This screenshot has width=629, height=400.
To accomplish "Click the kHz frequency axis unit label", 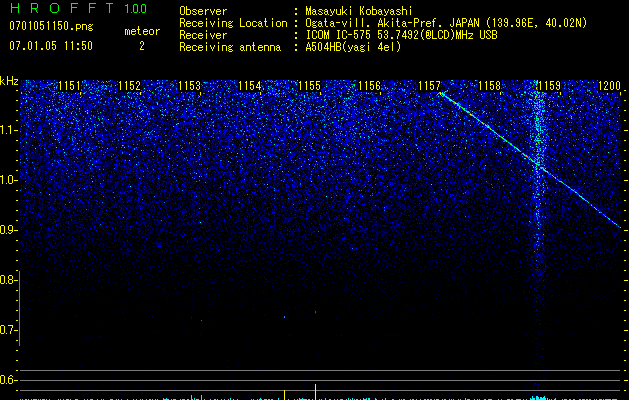I will pyautogui.click(x=9, y=81).
